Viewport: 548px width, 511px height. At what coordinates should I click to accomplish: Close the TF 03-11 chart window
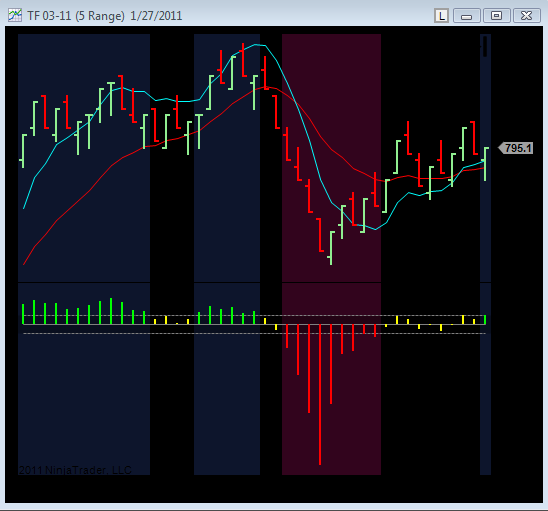(x=526, y=16)
